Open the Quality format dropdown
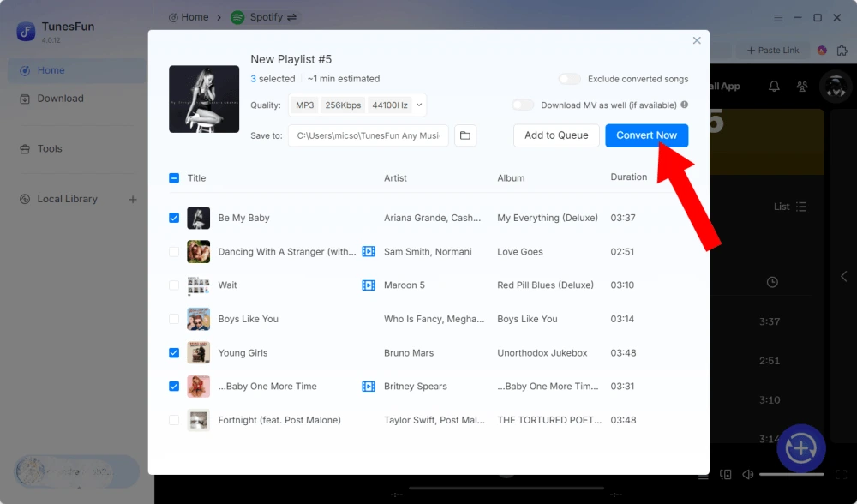Viewport: 857px width, 504px height. pos(357,105)
